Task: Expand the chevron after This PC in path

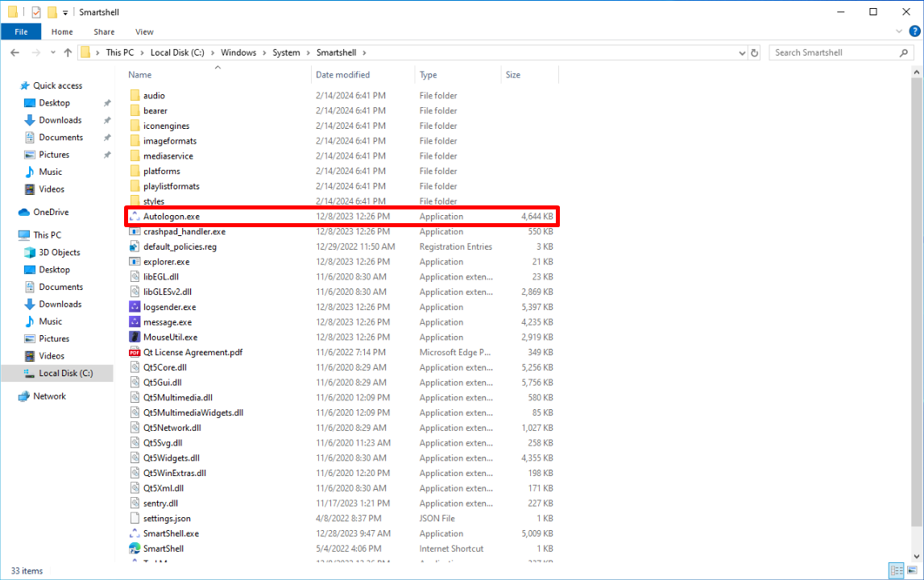Action: pos(142,52)
